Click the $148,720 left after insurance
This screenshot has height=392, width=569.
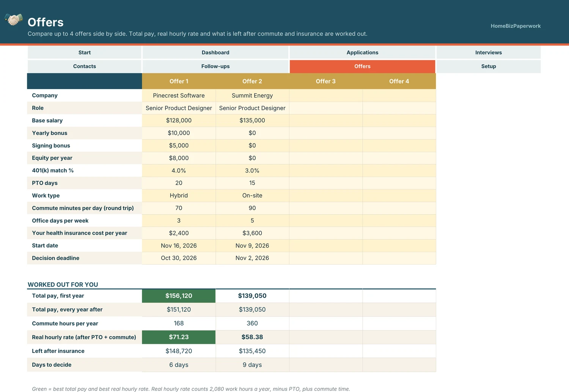click(179, 351)
